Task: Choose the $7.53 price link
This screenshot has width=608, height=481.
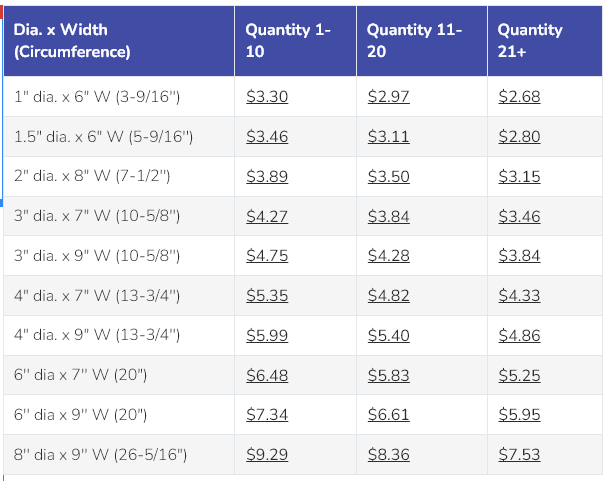Action: pos(519,455)
